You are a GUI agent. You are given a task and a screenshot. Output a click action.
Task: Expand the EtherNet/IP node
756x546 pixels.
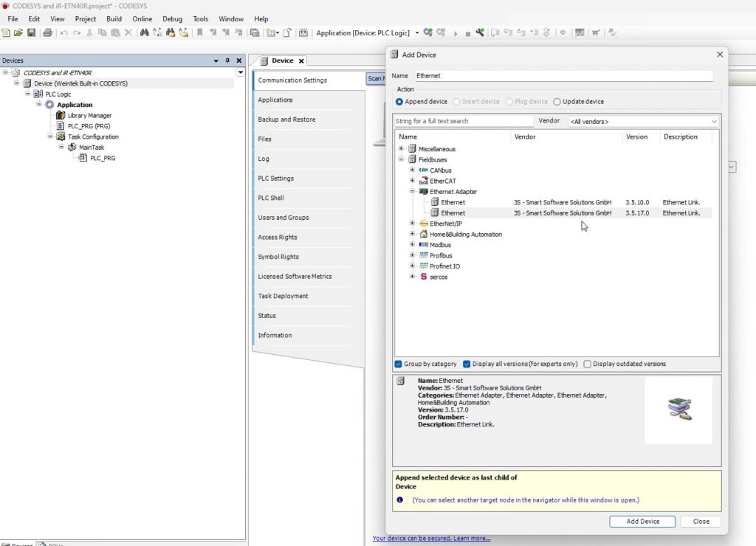tap(412, 223)
